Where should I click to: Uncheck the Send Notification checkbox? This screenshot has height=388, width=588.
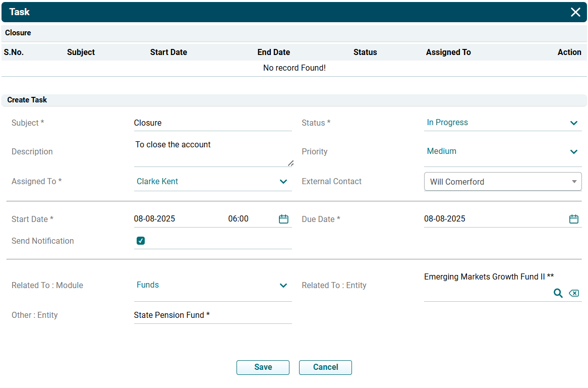[141, 241]
